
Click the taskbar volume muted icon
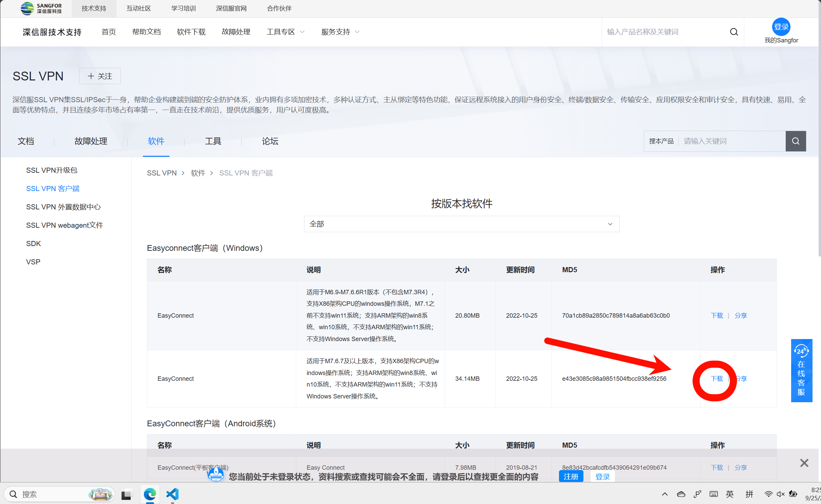[x=780, y=494]
